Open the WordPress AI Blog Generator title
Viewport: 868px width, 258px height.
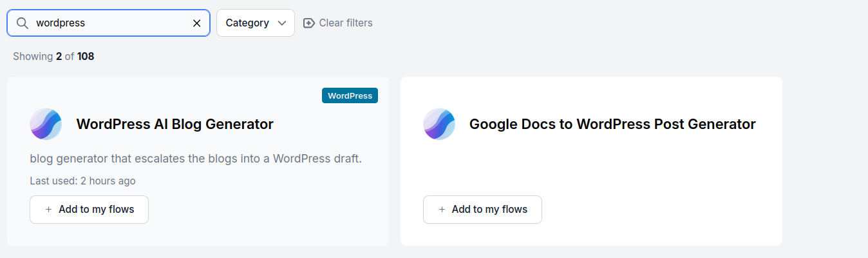[175, 124]
